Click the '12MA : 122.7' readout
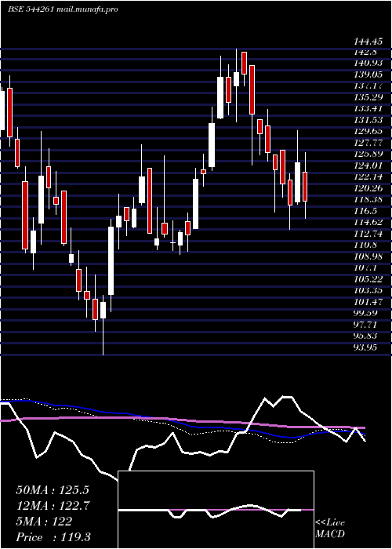392x549 pixels. (x=53, y=506)
